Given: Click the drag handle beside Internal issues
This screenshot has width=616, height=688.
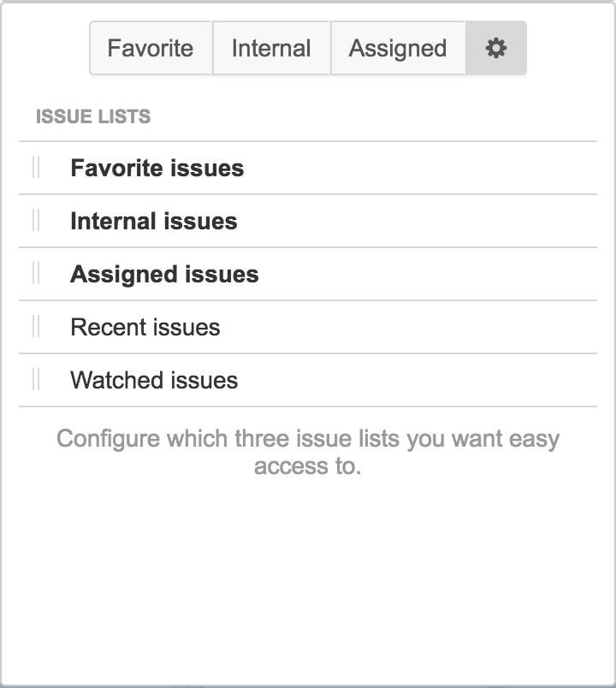Looking at the screenshot, I should (37, 222).
